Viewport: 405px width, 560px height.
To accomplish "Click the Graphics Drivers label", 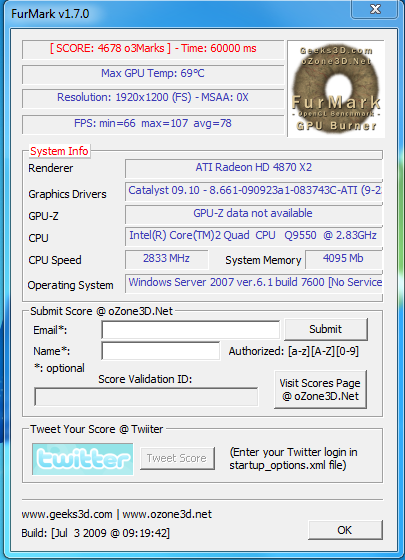I will pyautogui.click(x=68, y=194).
